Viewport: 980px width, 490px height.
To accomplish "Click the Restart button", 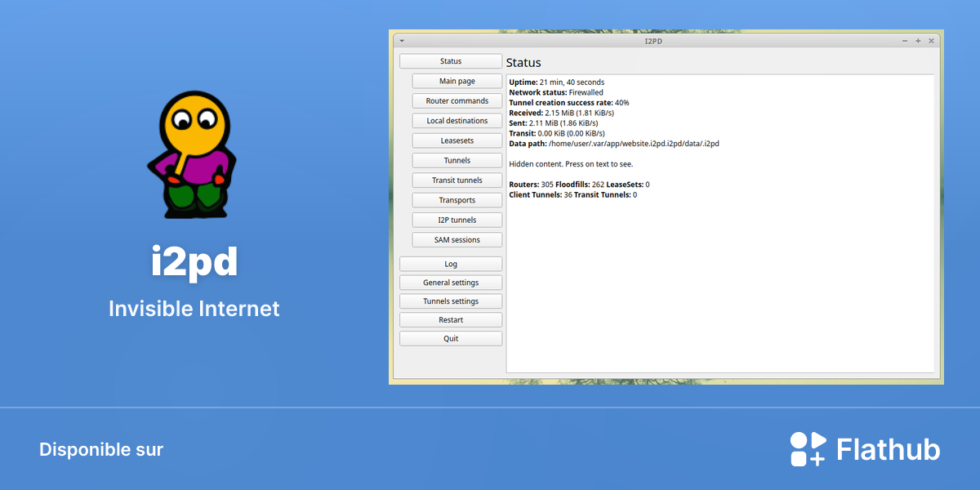I will 451,320.
